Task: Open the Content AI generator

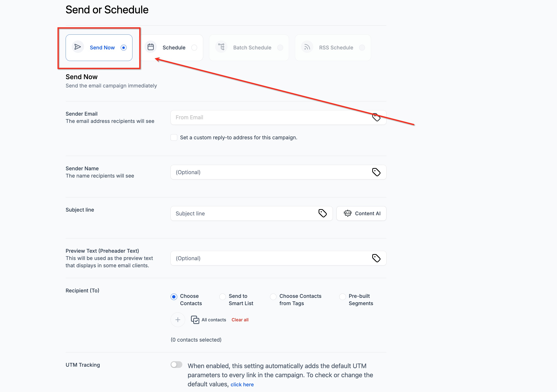Action: point(362,213)
